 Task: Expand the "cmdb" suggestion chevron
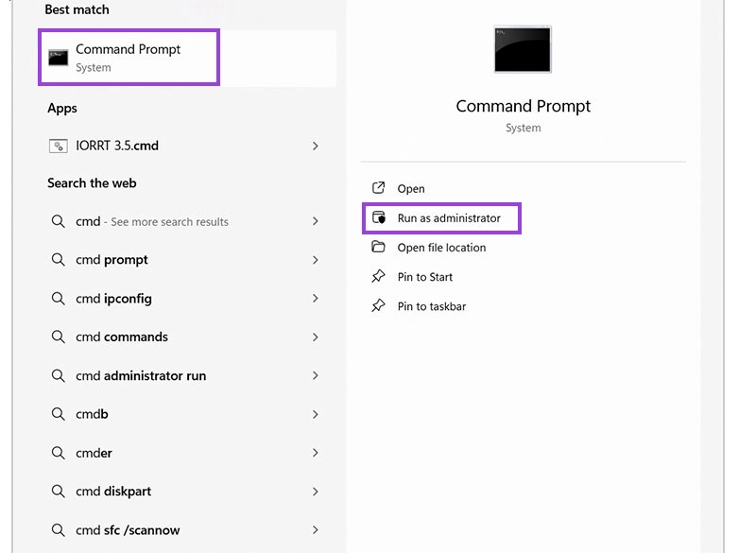click(317, 414)
